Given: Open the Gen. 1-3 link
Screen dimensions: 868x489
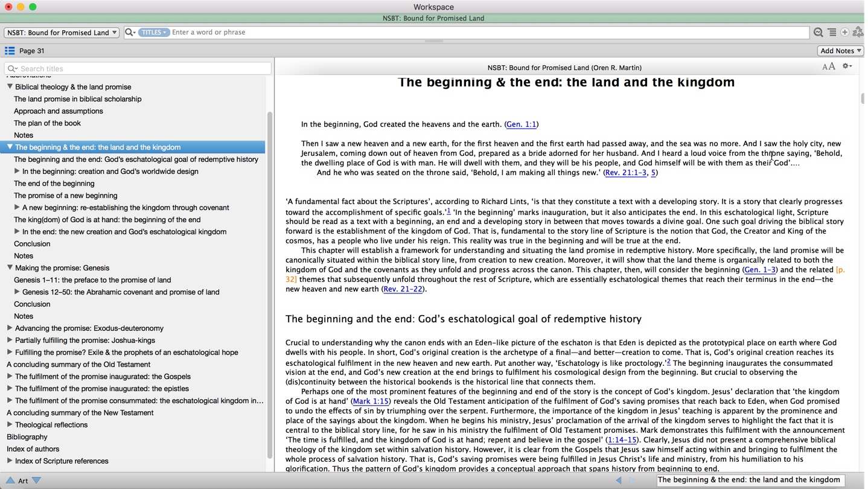Looking at the screenshot, I should [760, 270].
